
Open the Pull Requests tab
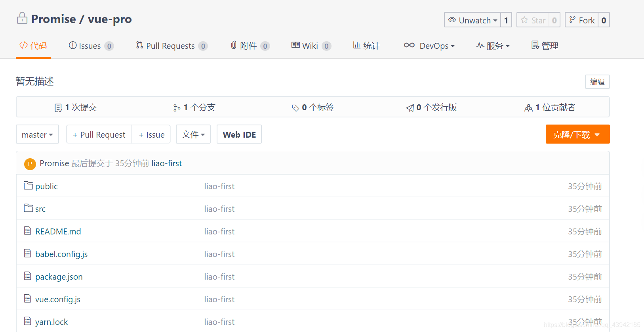point(172,46)
